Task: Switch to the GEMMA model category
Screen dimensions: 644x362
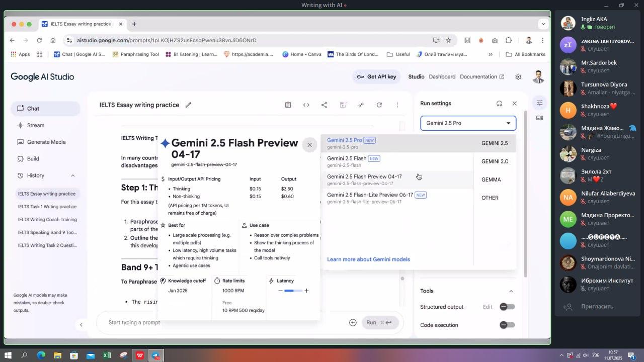Action: tap(495, 179)
